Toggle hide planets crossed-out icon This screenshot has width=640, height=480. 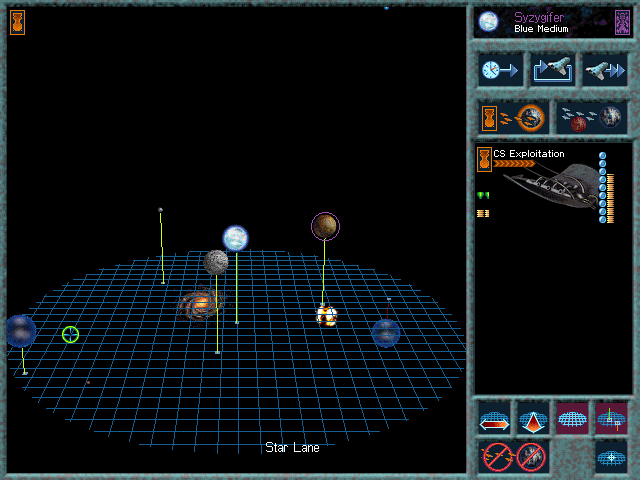point(531,457)
